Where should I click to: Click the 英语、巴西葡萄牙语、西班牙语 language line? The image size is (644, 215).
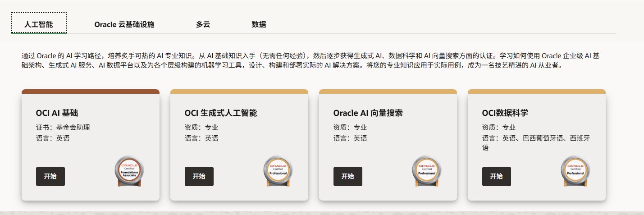(536, 142)
